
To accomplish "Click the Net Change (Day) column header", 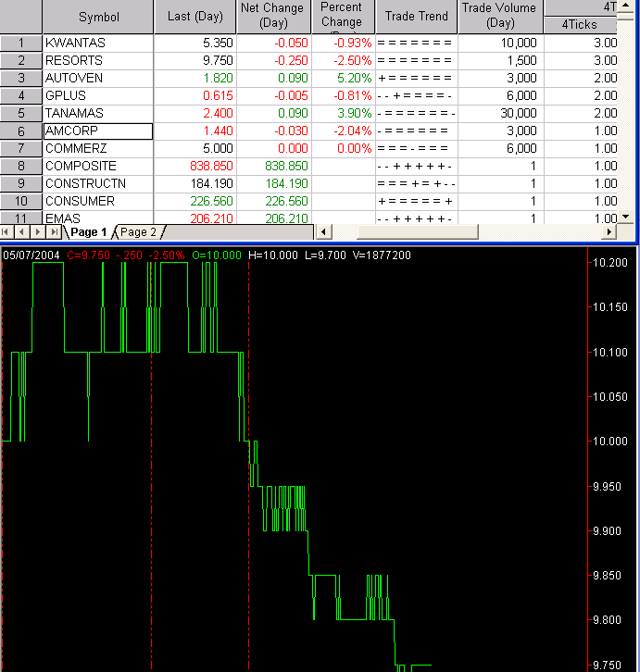I will [x=273, y=17].
